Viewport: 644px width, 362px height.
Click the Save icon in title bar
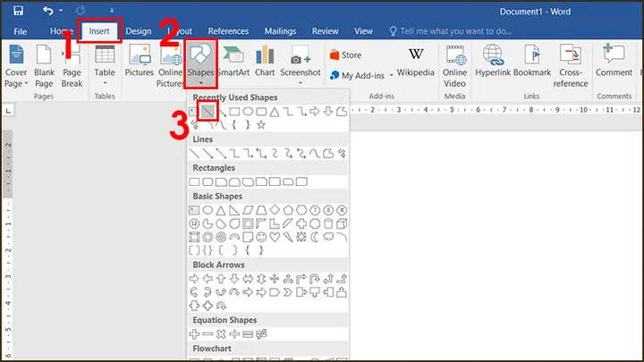point(18,10)
